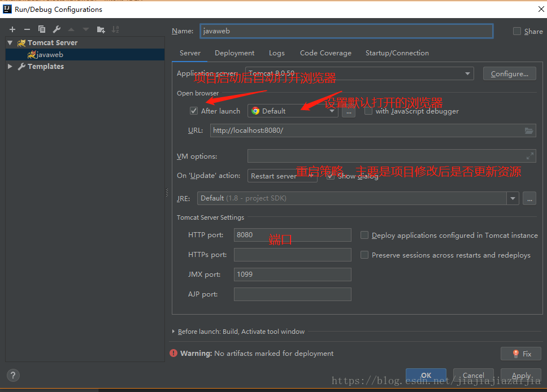Open edit defaults wrench icon
This screenshot has width=547, height=392.
click(57, 29)
